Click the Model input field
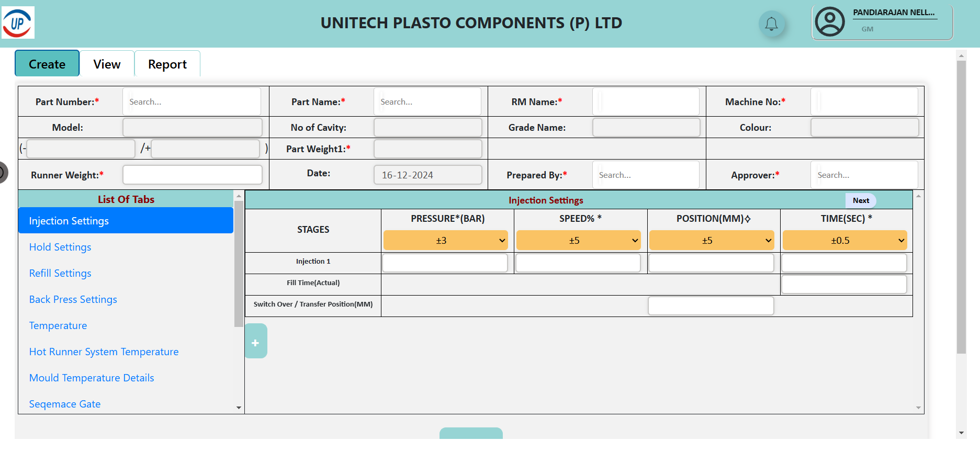The image size is (980, 452). click(193, 128)
